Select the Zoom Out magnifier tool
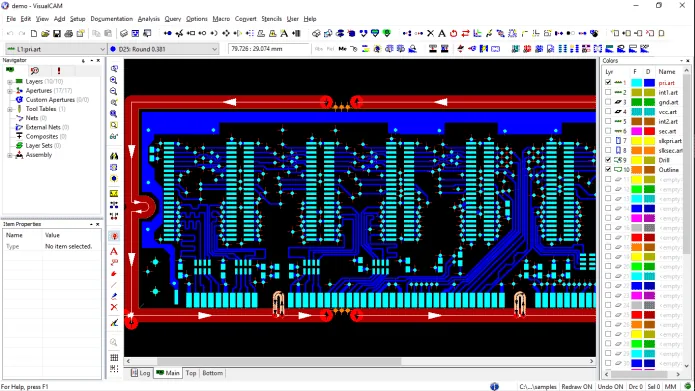The image size is (695, 391). pos(114,91)
